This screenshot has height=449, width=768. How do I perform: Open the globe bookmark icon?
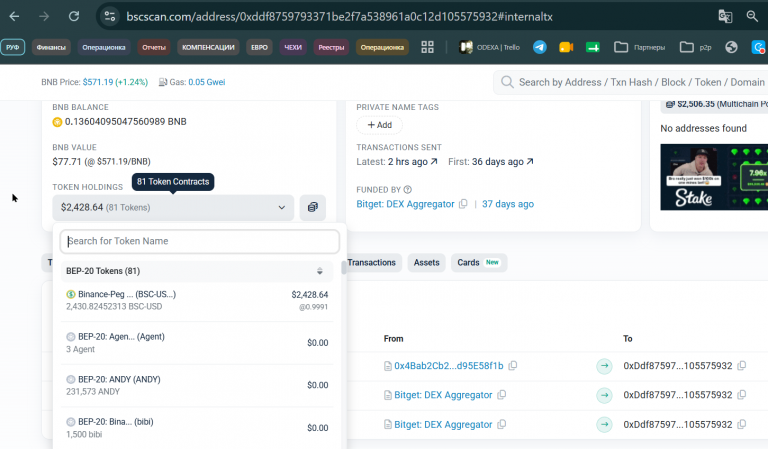point(731,47)
